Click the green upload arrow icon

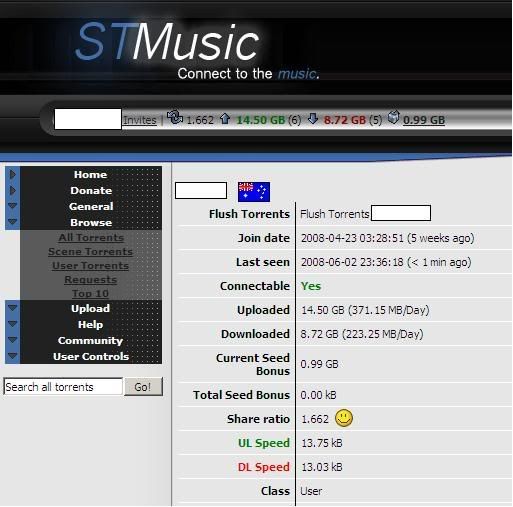tap(225, 118)
